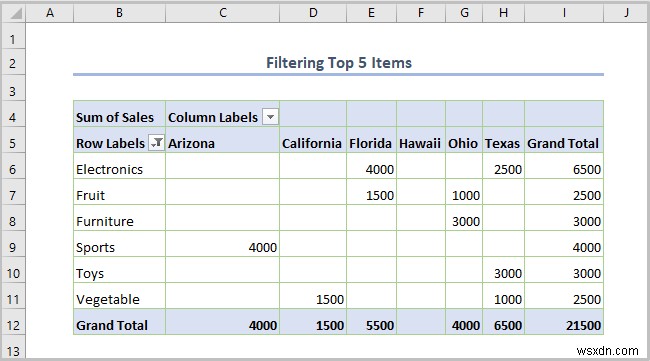Select the 'California' column label cell

(313, 140)
